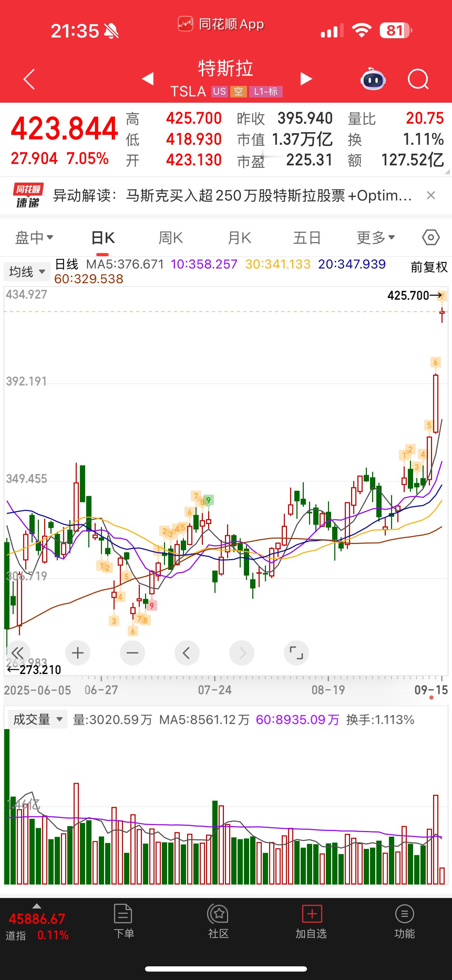Tap the 市盈 225.31 value

[x=309, y=160]
